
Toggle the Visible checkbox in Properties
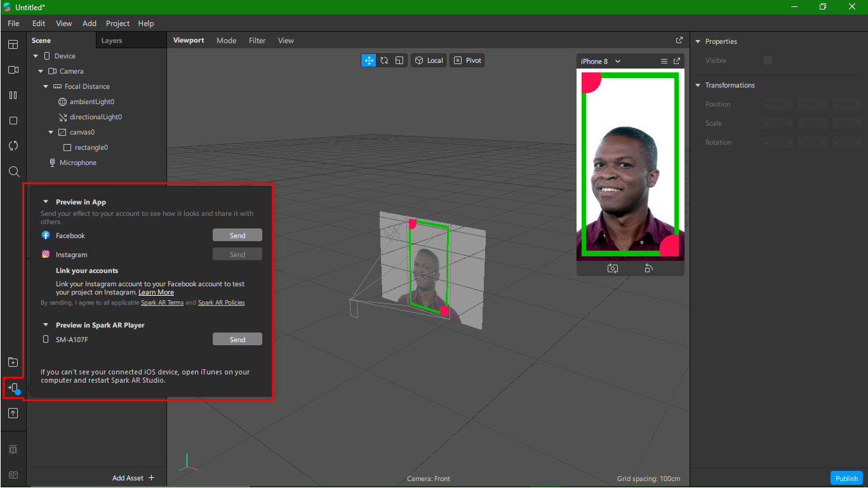767,60
